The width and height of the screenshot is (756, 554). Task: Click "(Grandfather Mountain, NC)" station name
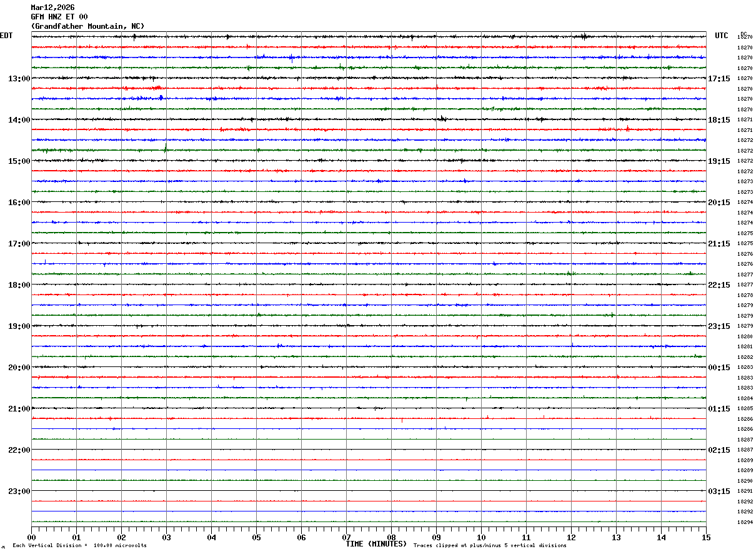click(87, 26)
